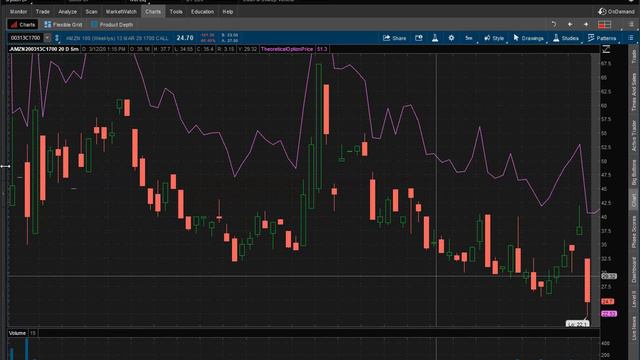This screenshot has width=640, height=360.
Task: Open the Trade tab
Action: (42, 12)
